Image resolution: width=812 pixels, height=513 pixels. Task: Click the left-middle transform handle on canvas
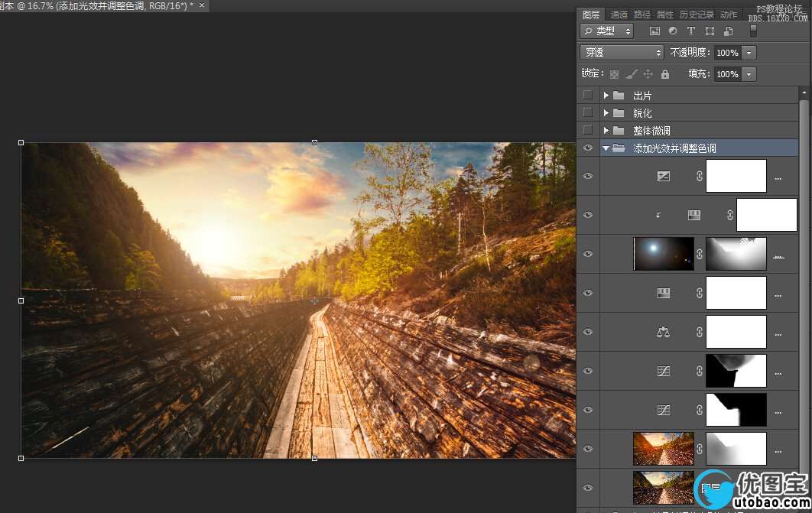21,300
